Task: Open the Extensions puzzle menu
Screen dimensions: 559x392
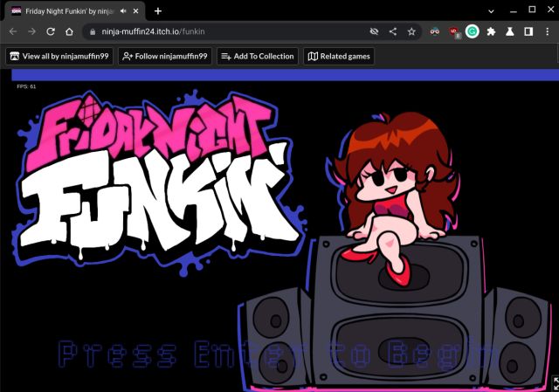Action: (x=491, y=31)
